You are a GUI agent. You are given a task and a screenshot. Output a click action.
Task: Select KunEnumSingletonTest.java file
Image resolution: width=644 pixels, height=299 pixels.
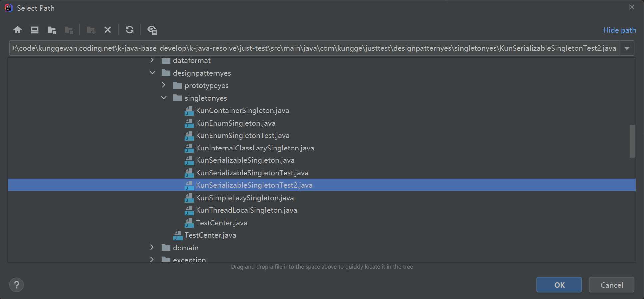click(243, 136)
